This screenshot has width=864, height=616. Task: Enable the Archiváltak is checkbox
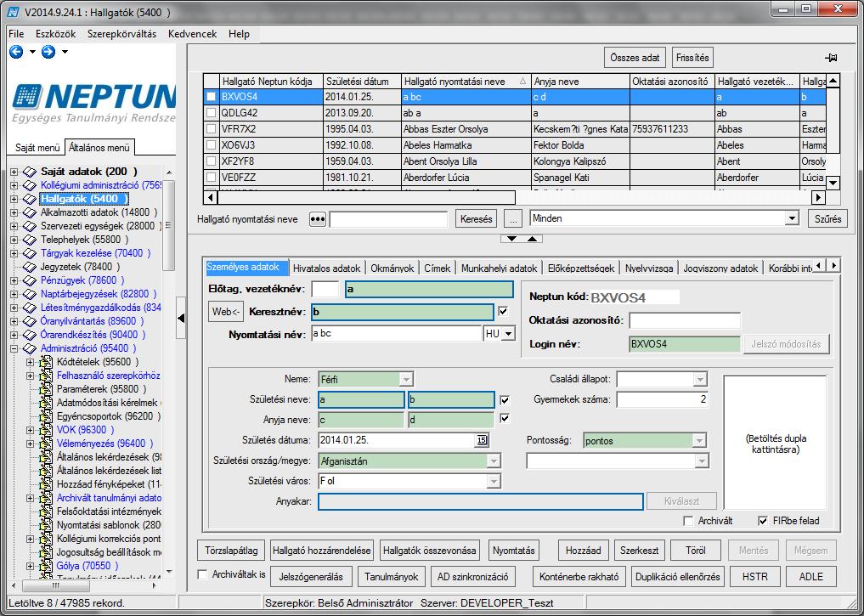coord(203,574)
